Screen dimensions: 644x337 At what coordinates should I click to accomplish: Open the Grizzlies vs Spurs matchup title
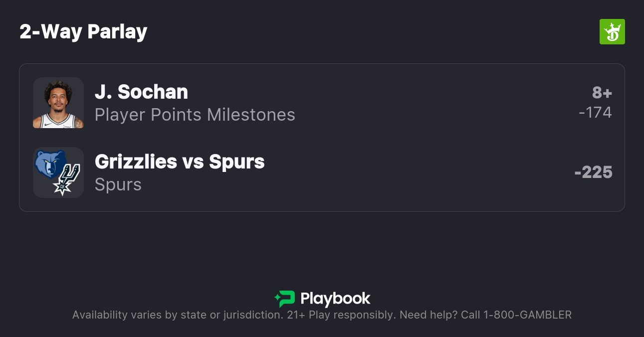180,162
